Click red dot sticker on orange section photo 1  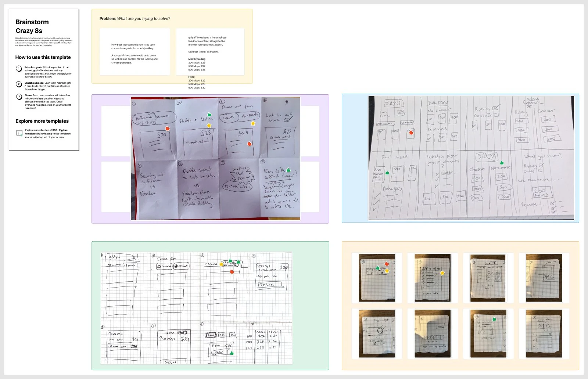click(387, 264)
